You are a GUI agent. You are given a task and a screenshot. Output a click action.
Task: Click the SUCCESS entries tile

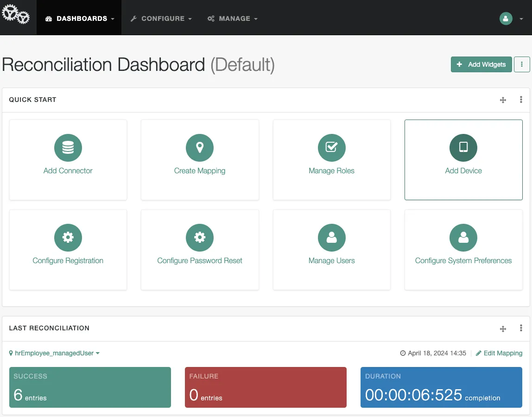point(90,387)
